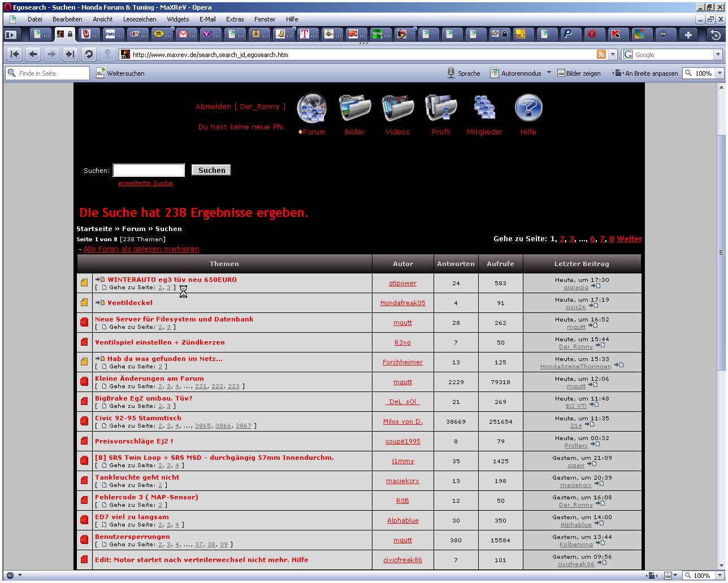Open the Google search engine dropdown
This screenshot has height=583, width=728.
[718, 55]
